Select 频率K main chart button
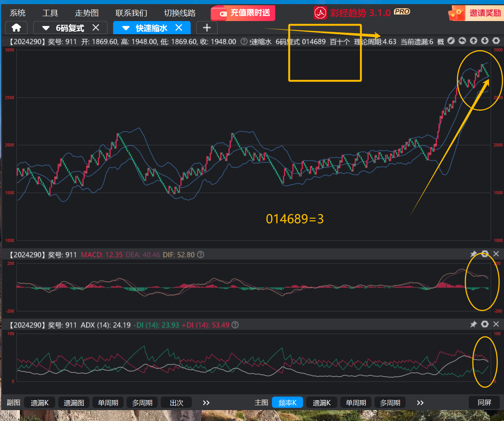 point(287,403)
